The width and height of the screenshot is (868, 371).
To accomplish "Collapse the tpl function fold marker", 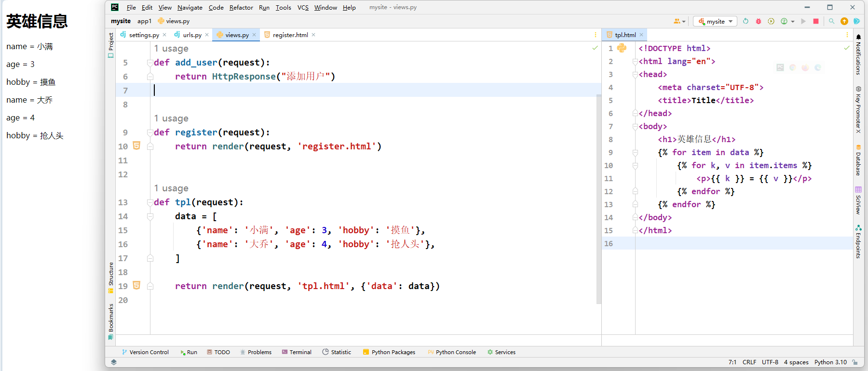I will point(150,202).
